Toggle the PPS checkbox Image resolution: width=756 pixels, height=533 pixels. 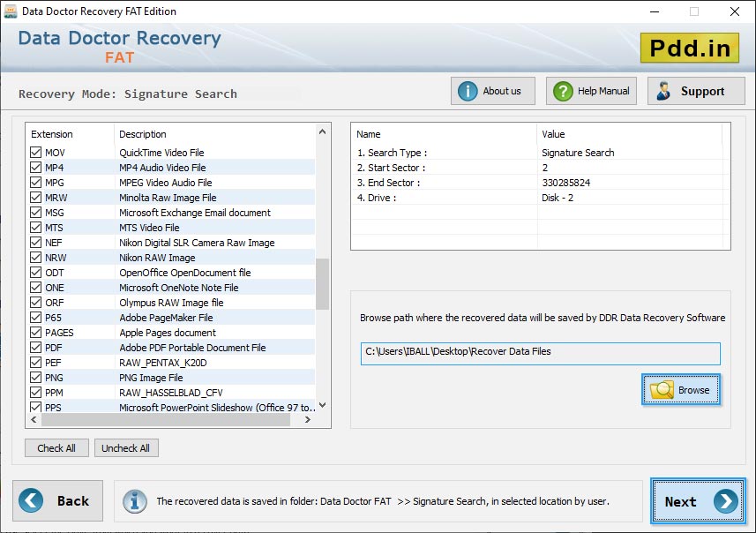[35, 407]
